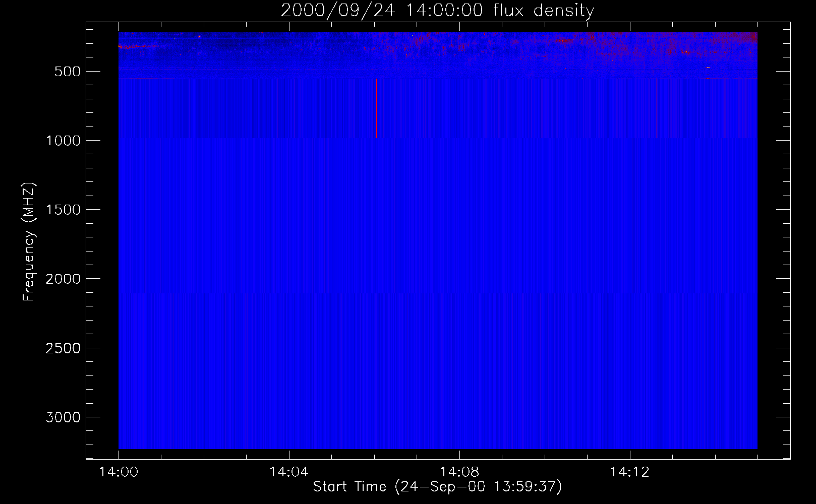Viewport: 816px width, 504px height.
Task: Select the 14:12 time tick label
Action: point(629,472)
